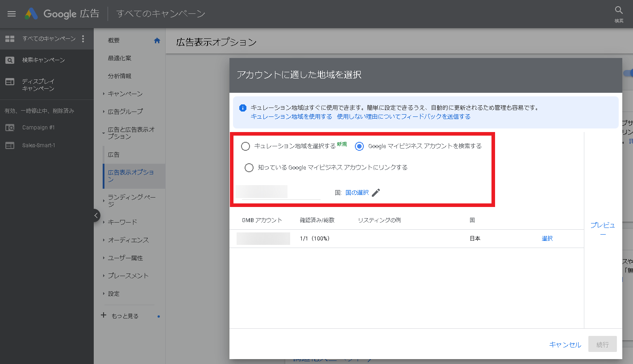Select Google マイビジネス アカウントを検索する radio
633x364 pixels.
pos(359,146)
